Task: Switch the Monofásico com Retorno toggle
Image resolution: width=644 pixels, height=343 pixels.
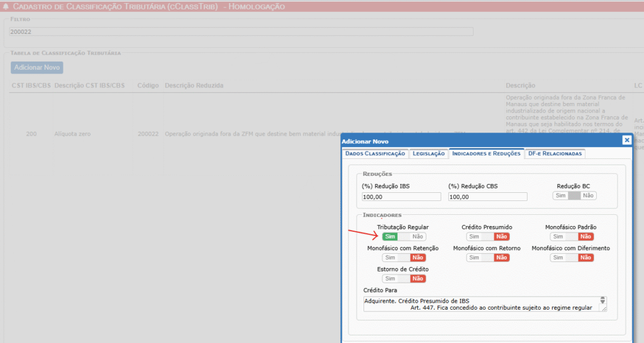Action: click(487, 258)
